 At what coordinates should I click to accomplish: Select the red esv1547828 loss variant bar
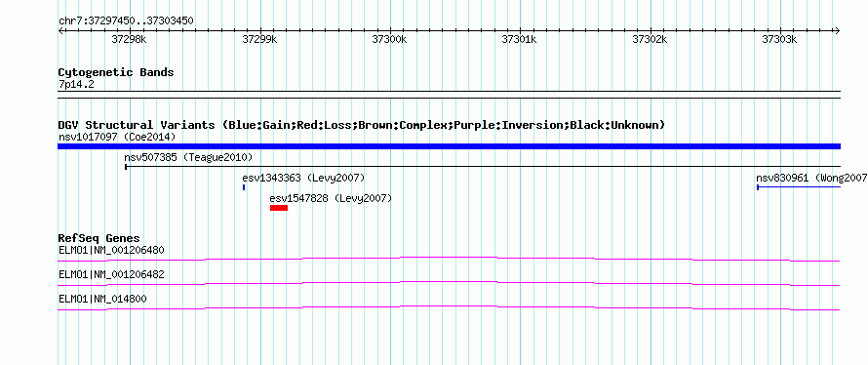click(279, 208)
